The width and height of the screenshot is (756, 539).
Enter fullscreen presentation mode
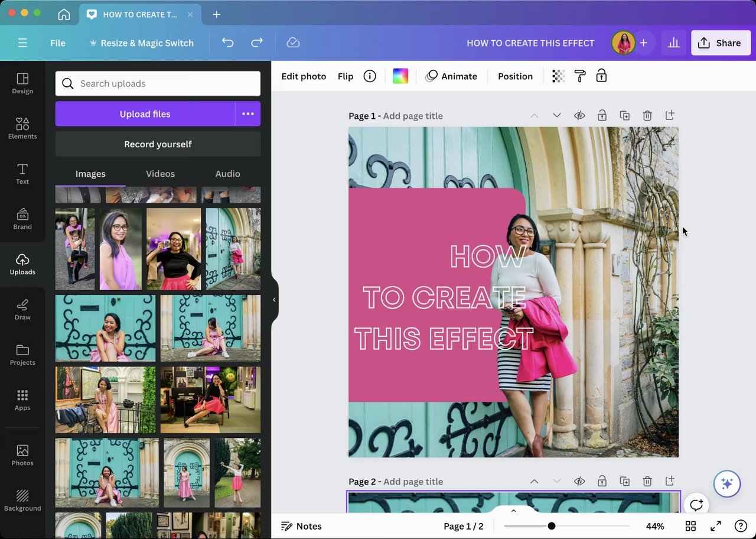pos(716,526)
